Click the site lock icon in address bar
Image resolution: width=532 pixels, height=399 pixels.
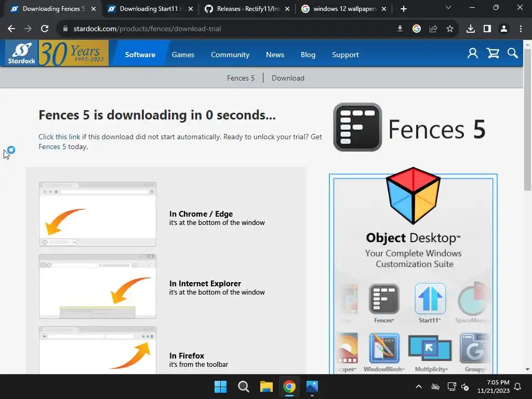pyautogui.click(x=65, y=29)
